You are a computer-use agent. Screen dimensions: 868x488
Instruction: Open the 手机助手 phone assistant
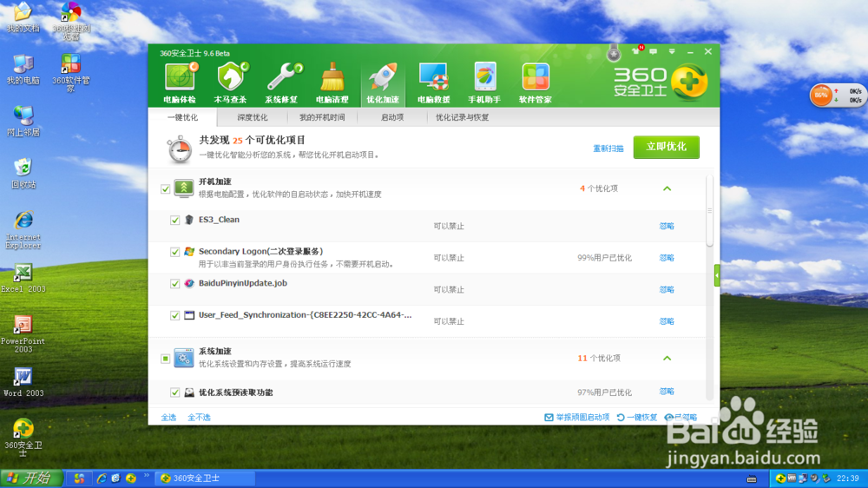[x=484, y=83]
